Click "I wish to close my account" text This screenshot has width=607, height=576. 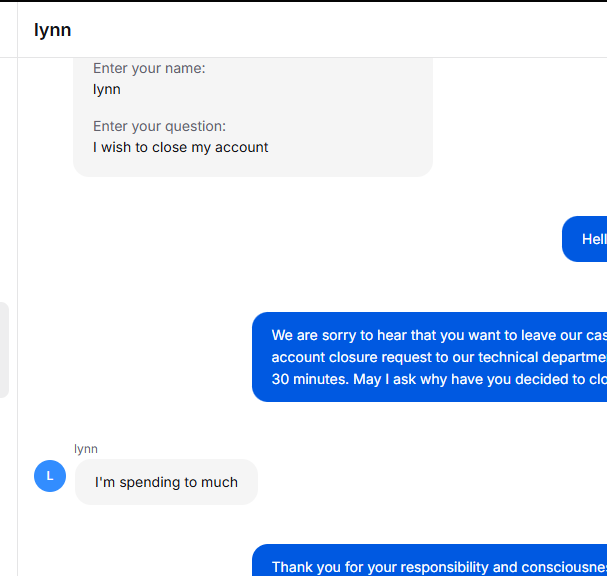[180, 147]
